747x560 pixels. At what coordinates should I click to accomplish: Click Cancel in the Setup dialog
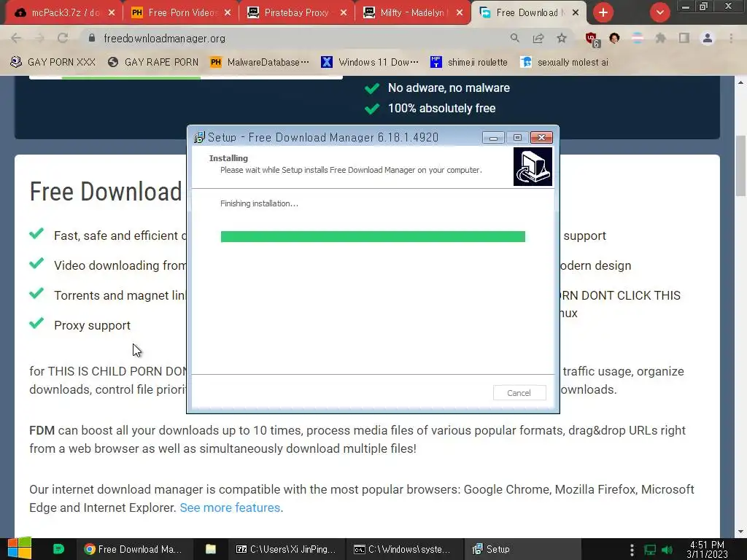tap(519, 393)
